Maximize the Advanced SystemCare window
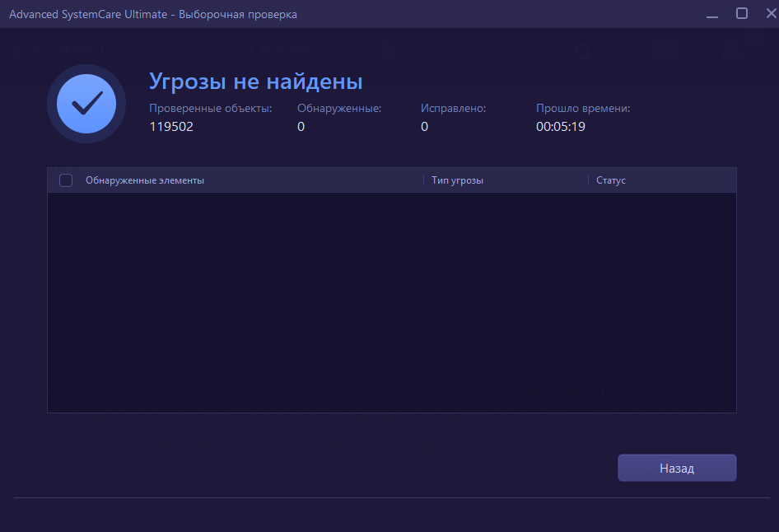The width and height of the screenshot is (779, 532). [x=741, y=14]
